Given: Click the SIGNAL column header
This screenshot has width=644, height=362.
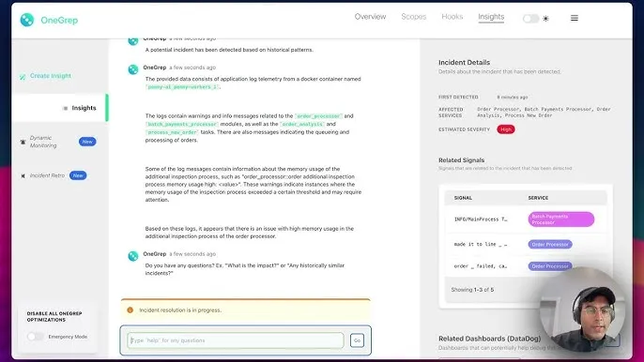Looking at the screenshot, I should [463, 198].
